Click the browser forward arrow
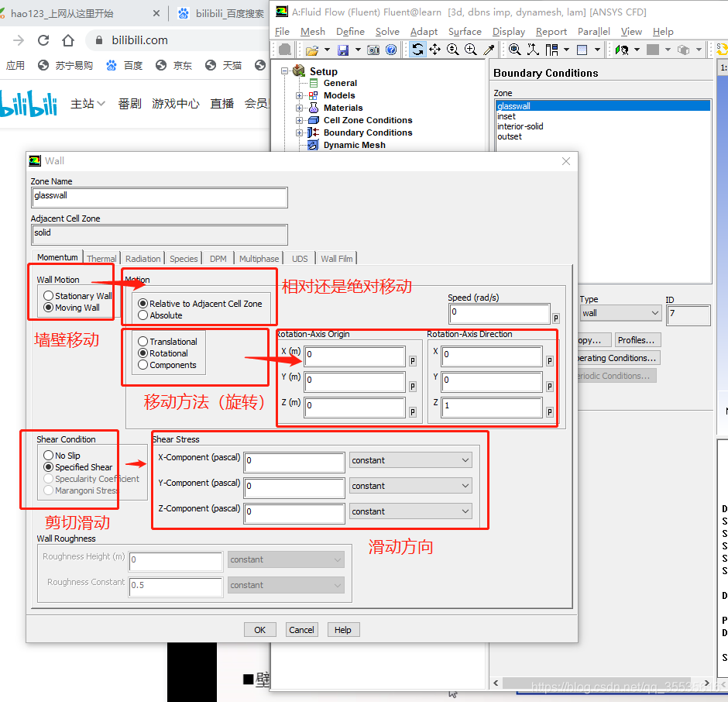 pos(19,40)
